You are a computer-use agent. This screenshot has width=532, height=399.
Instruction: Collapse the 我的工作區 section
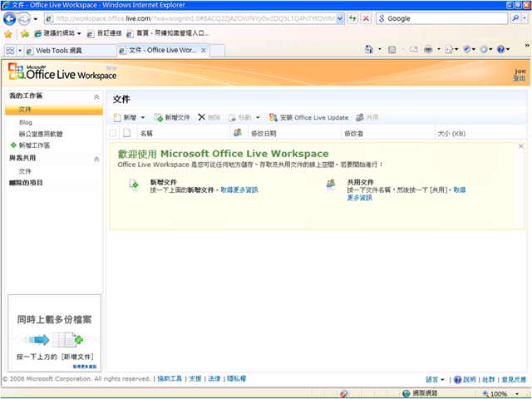coord(96,97)
